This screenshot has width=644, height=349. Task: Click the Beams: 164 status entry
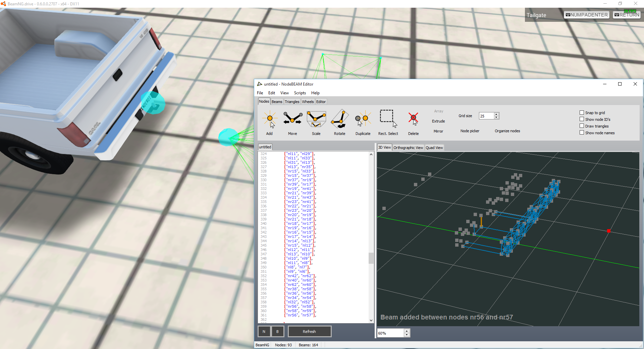tap(308, 345)
